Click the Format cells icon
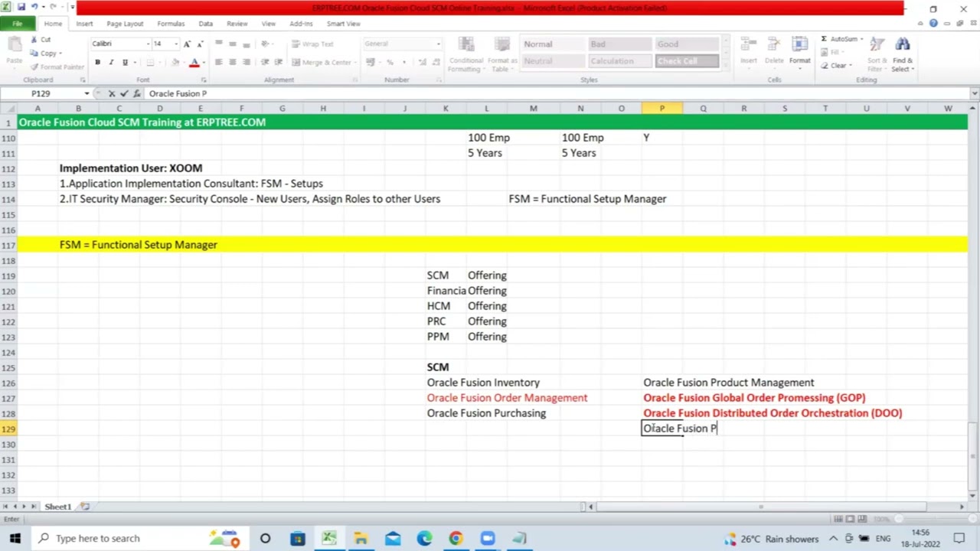Screen dimensions: 980x551 (799, 45)
